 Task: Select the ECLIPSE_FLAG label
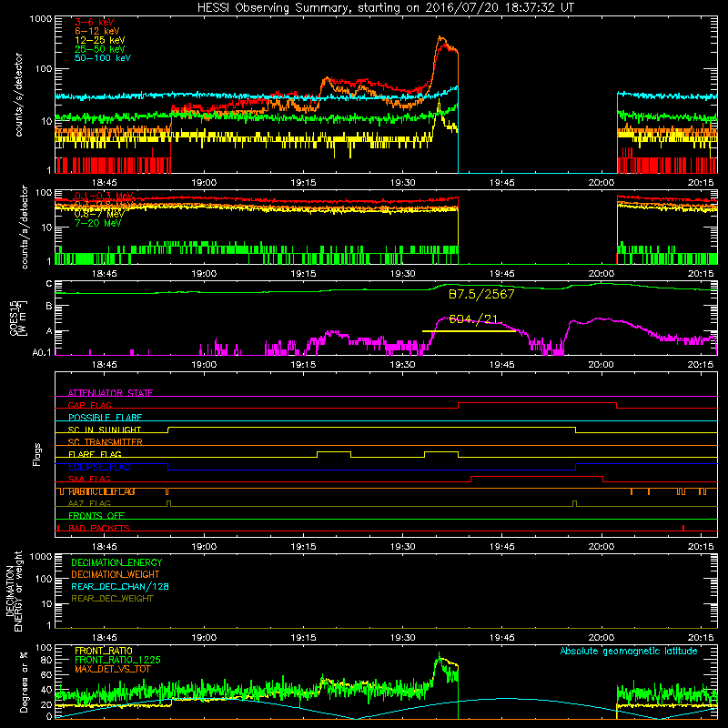(99, 467)
